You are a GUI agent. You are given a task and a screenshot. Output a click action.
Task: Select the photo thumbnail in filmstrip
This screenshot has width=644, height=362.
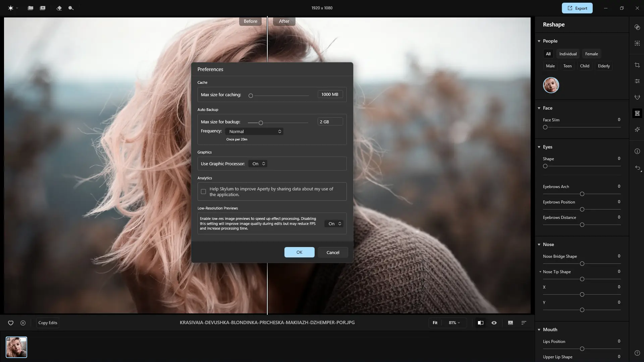coord(16,347)
